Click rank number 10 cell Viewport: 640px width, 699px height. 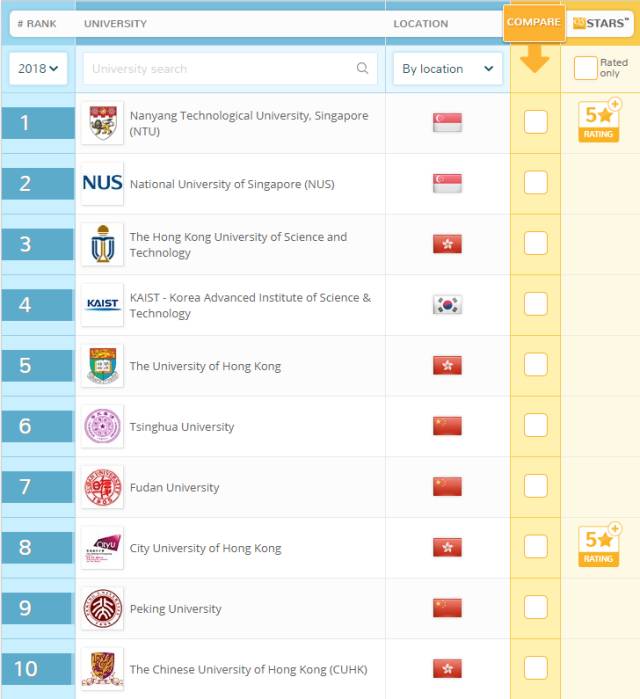coord(37,669)
